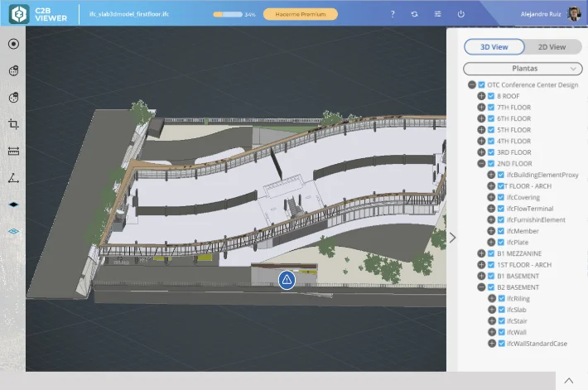Toggle the ifcFlowTerminal checkbox
Viewport: 588px width, 390px height.
tap(501, 209)
